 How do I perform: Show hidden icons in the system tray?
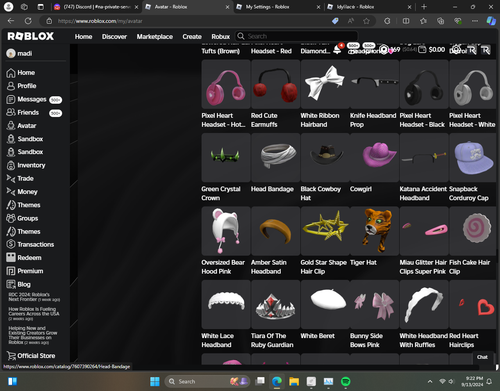430,381
